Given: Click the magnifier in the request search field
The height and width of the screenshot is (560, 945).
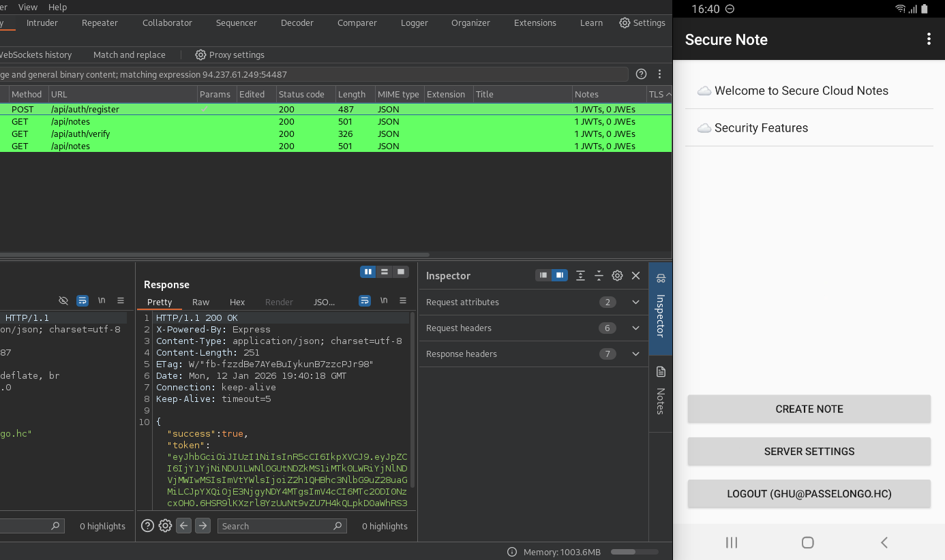Looking at the screenshot, I should coord(55,526).
